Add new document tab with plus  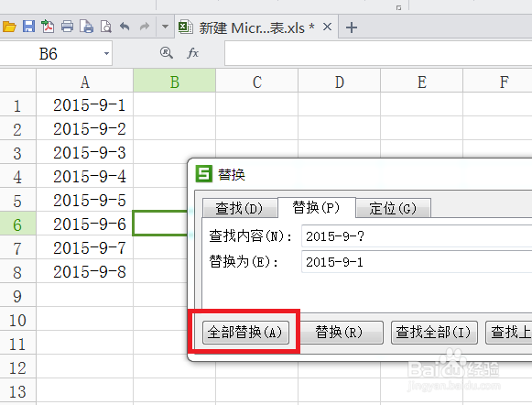coord(352,27)
